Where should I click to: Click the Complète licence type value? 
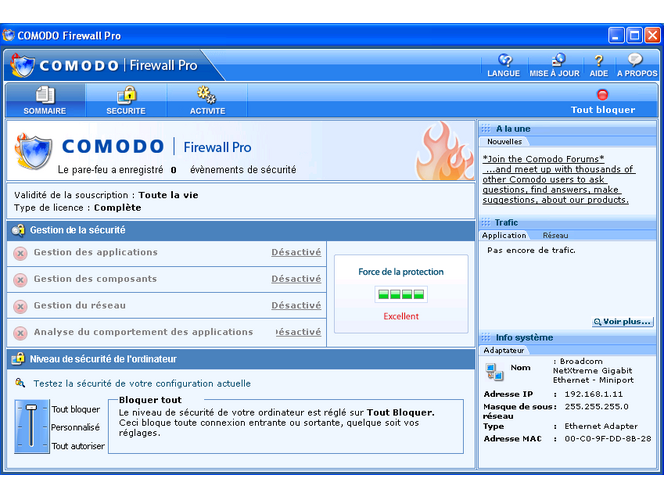[118, 208]
